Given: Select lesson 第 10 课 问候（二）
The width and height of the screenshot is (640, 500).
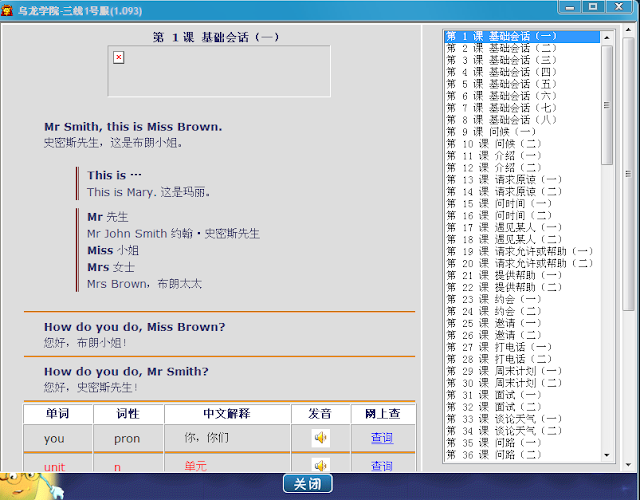Looking at the screenshot, I should pyautogui.click(x=522, y=144).
